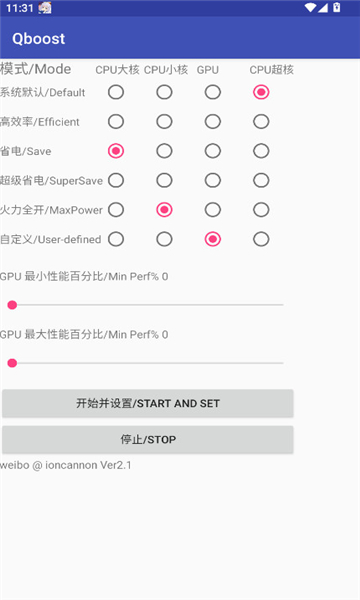Tap the battery status icon
360x600 pixels.
337,7
